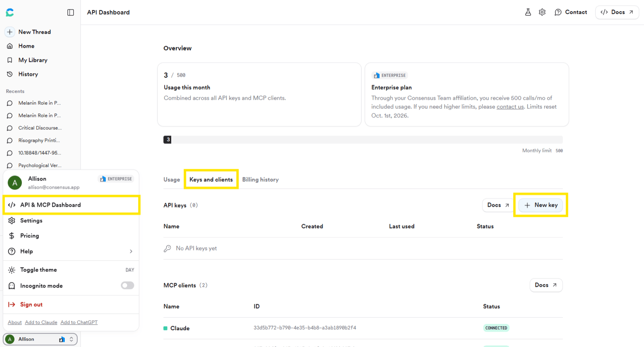Click the monthly usage progress bar
The height and width of the screenshot is (347, 644).
363,140
